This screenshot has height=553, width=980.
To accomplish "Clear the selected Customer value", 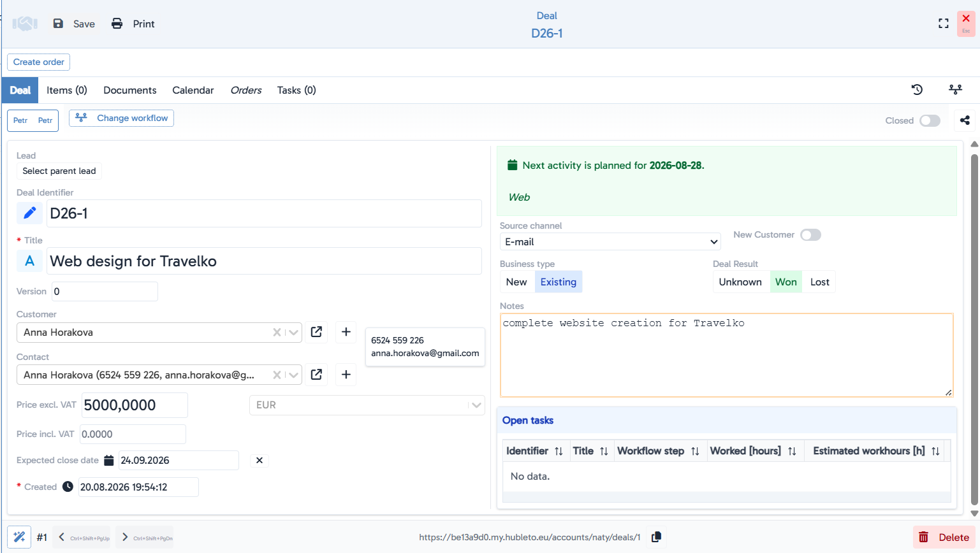I will click(x=277, y=332).
